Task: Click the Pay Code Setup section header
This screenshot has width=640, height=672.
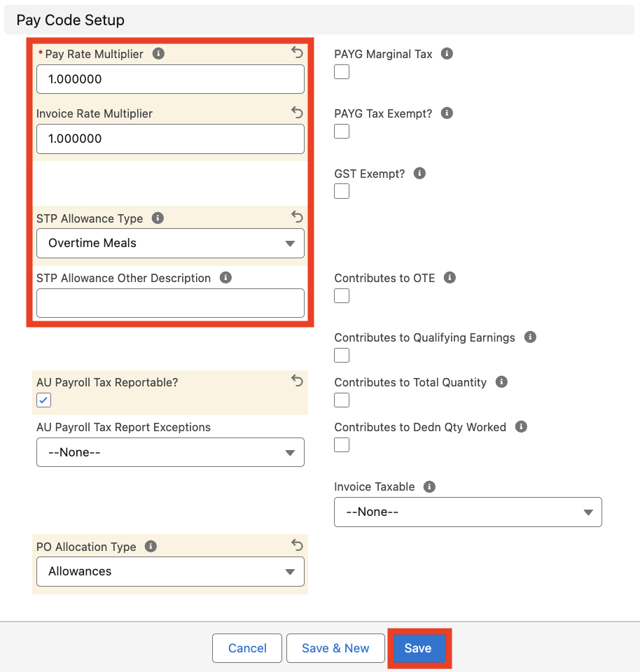Action: 319,20
